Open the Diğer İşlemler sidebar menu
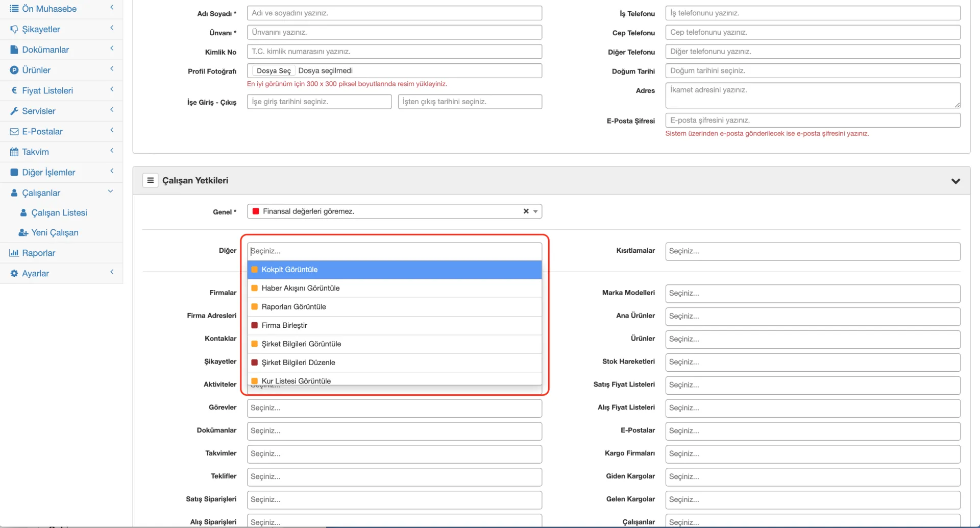This screenshot has height=528, width=980. pos(48,172)
